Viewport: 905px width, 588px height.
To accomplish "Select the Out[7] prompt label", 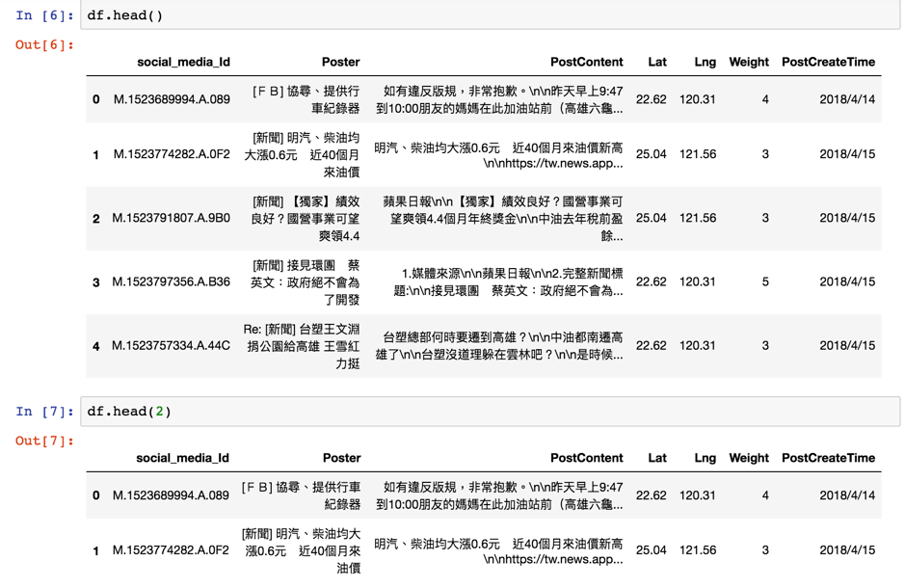I will 44,441.
